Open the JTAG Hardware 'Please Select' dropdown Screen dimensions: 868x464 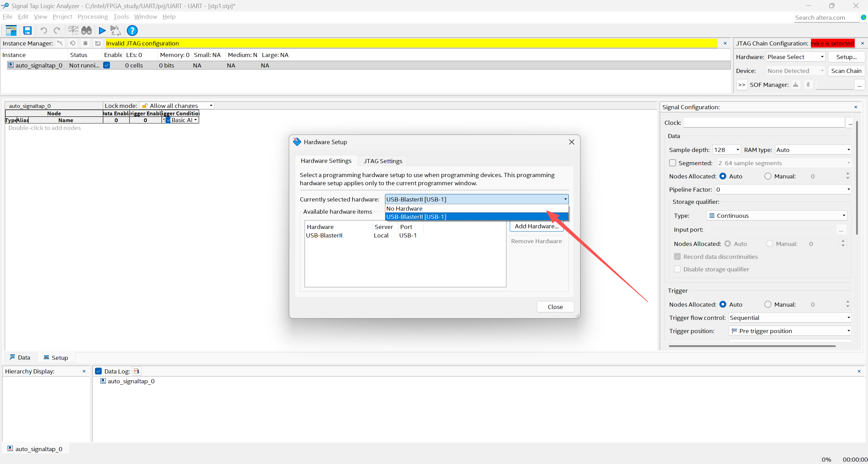pos(796,57)
